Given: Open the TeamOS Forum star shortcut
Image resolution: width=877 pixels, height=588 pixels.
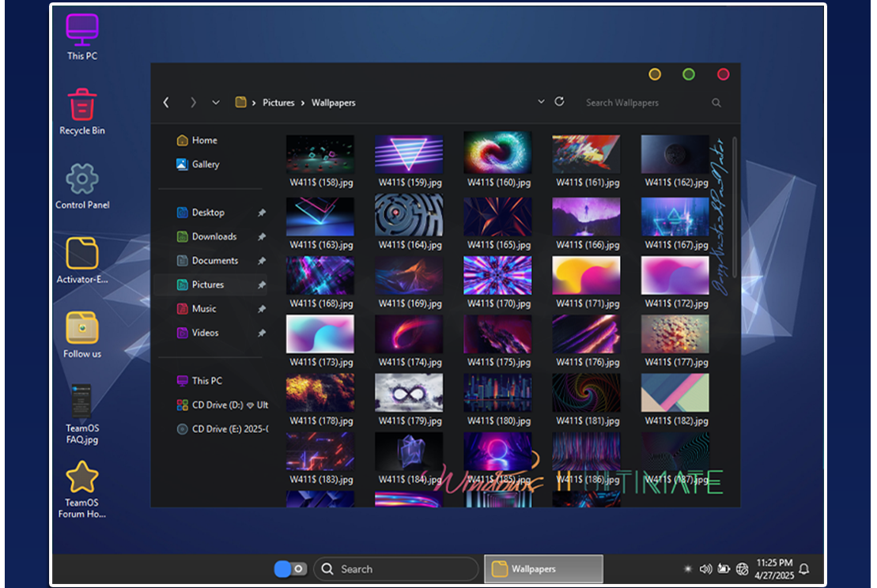Looking at the screenshot, I should click(82, 477).
